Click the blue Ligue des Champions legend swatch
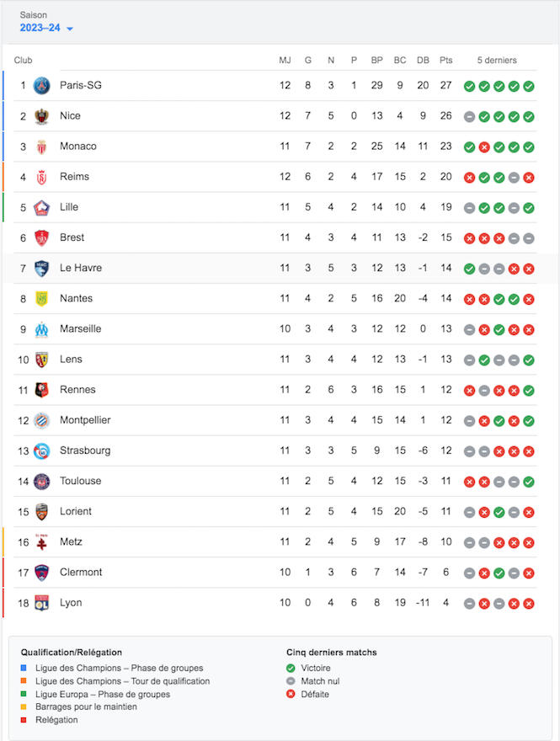Screen dimensions: 560x741 [24, 668]
